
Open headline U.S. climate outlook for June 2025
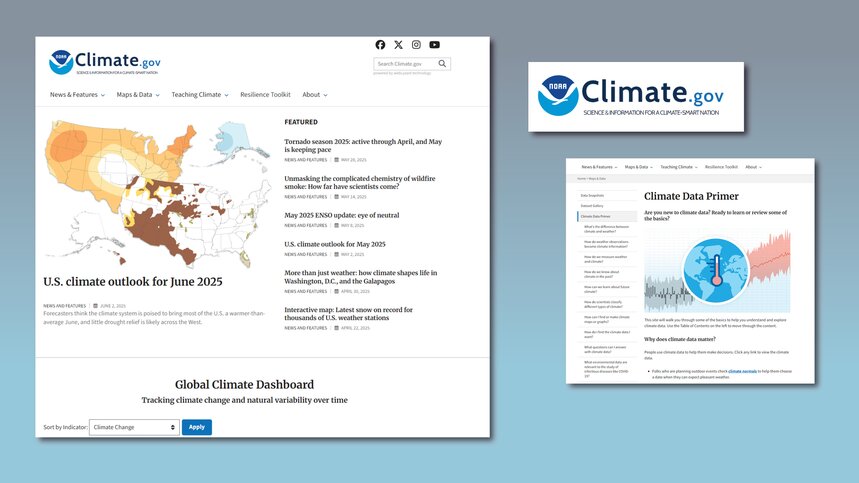[133, 282]
